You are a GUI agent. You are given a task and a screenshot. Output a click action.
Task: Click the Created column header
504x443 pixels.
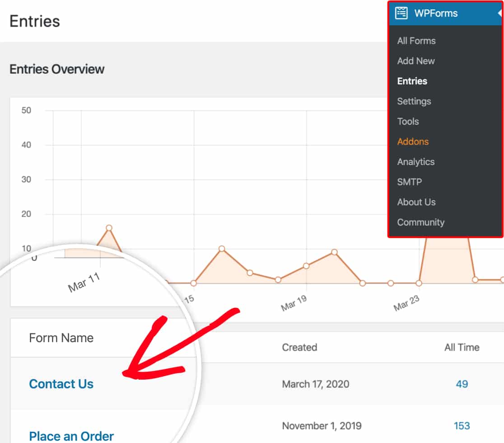pyautogui.click(x=299, y=347)
